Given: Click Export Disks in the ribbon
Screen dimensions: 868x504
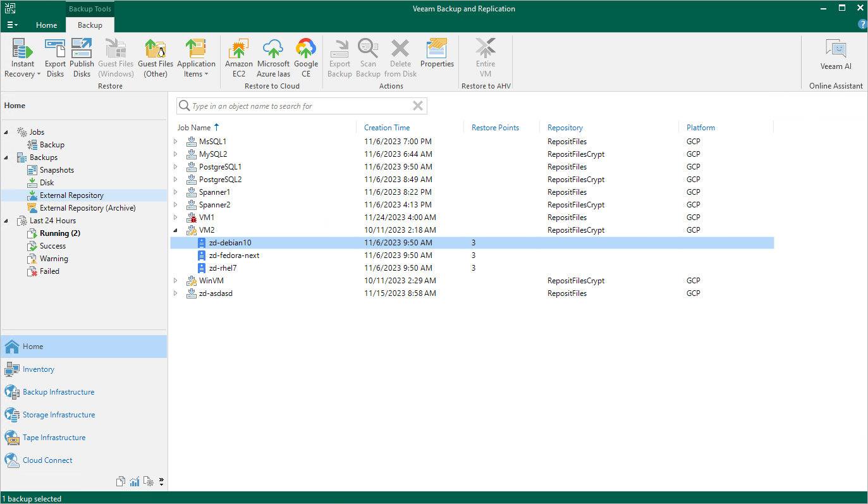Looking at the screenshot, I should (55, 58).
